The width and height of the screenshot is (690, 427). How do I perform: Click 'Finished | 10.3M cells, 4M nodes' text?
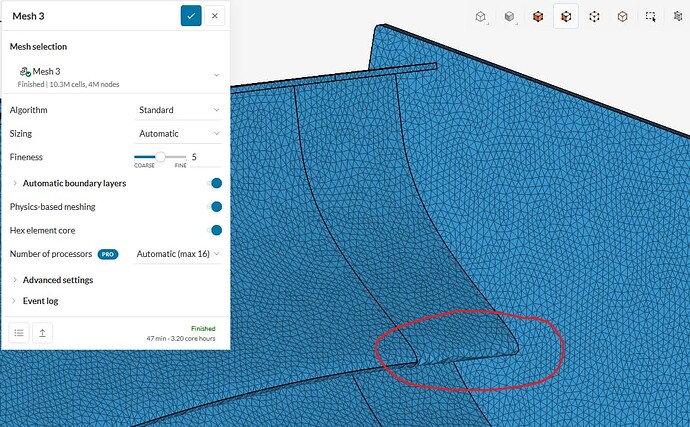(68, 84)
